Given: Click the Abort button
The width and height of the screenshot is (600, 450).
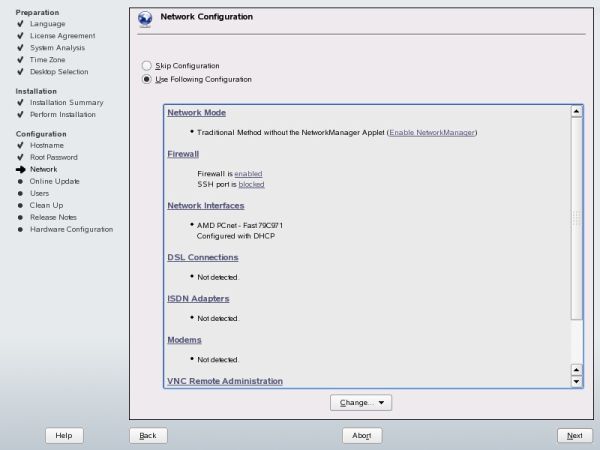Looking at the screenshot, I should click(x=362, y=435).
